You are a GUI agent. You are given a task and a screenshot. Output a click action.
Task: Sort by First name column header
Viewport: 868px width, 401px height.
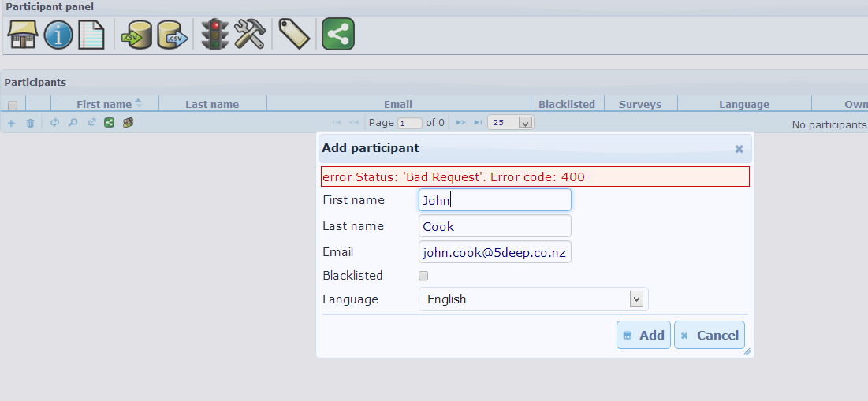pyautogui.click(x=104, y=104)
